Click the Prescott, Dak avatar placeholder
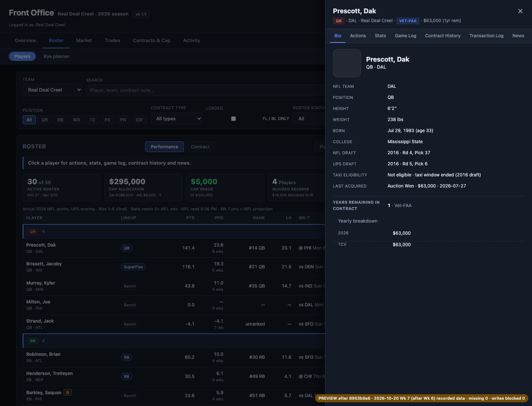Image resolution: width=532 pixels, height=406 pixels. click(x=347, y=63)
